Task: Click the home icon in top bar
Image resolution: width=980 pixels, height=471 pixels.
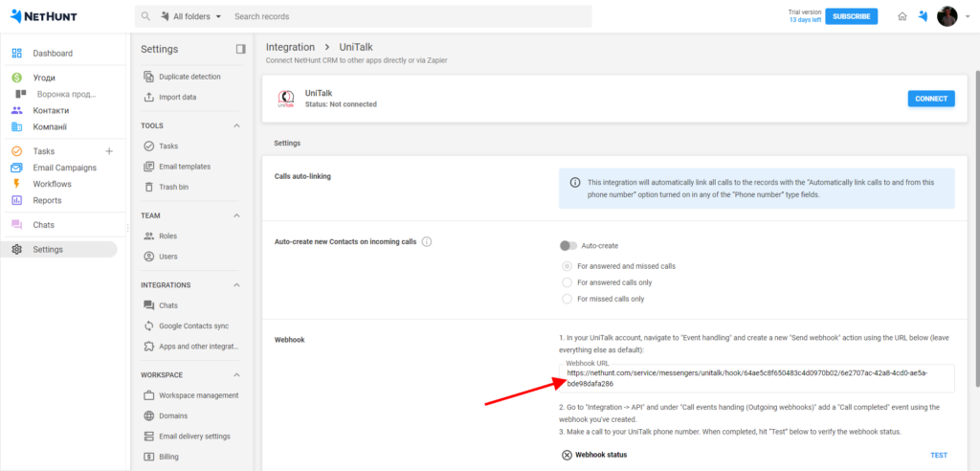Action: point(902,16)
